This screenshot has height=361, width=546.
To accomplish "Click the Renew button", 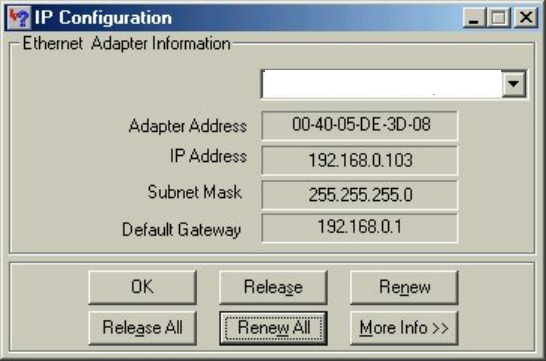I will point(404,287).
